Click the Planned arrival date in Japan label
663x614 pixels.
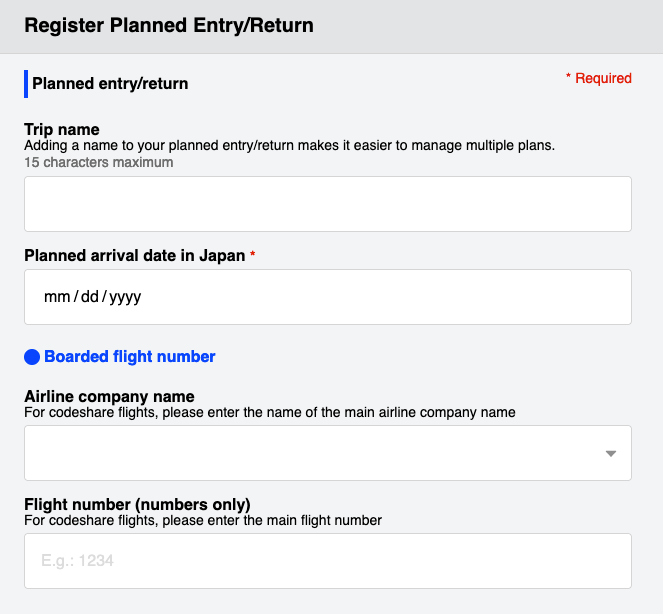pos(134,255)
